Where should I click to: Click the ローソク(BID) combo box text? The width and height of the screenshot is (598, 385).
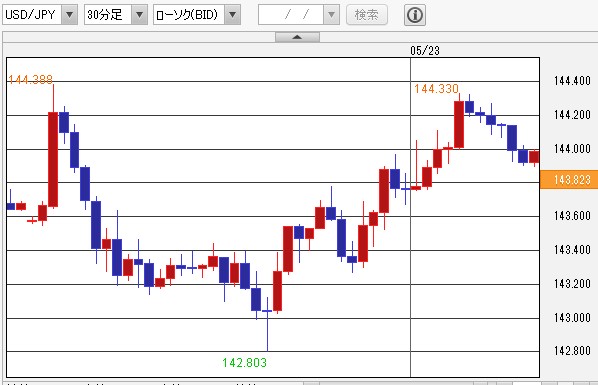[187, 15]
